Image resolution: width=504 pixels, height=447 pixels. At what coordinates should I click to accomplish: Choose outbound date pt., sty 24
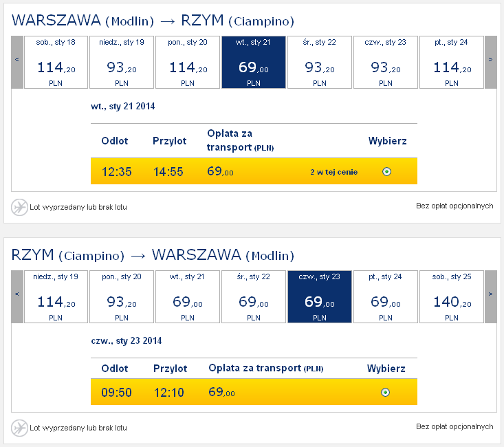(x=452, y=62)
